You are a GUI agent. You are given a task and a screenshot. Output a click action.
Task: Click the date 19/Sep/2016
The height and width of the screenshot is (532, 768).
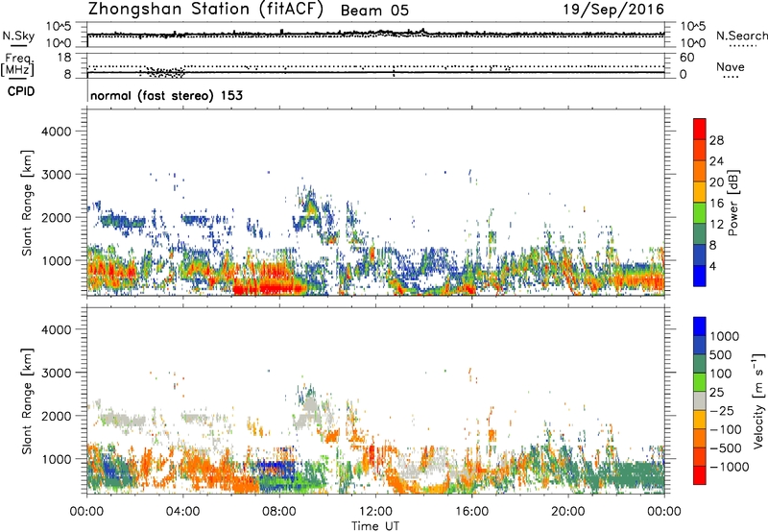click(x=613, y=10)
